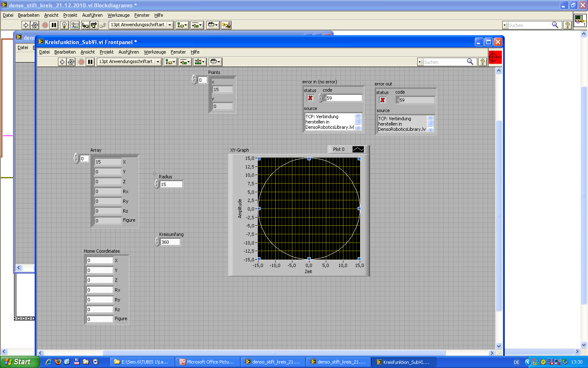Pause execution in the Frontpanel toolbar
Image resolution: width=588 pixels, height=368 pixels.
pos(90,62)
